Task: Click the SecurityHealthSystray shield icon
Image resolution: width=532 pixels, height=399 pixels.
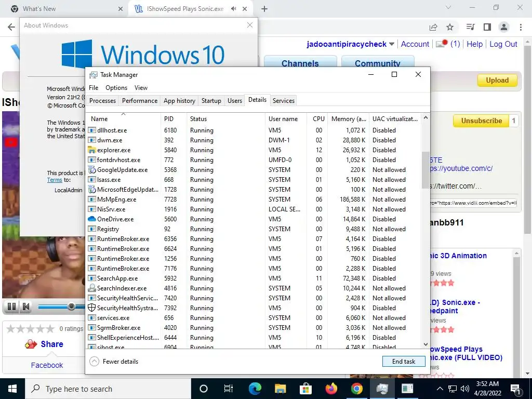Action: click(91, 308)
